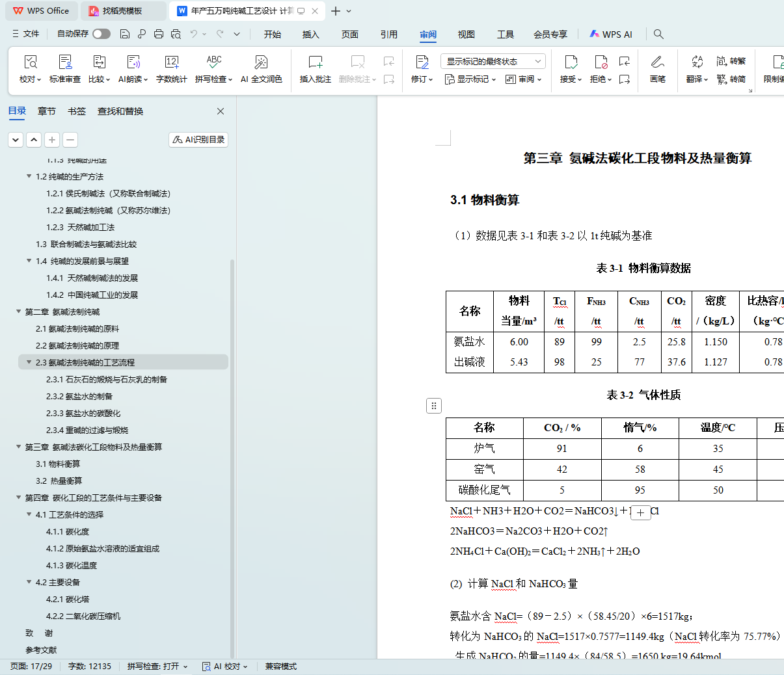The height and width of the screenshot is (675, 784).
Task: Switch to the 插入 ribbon tab
Action: tap(311, 34)
